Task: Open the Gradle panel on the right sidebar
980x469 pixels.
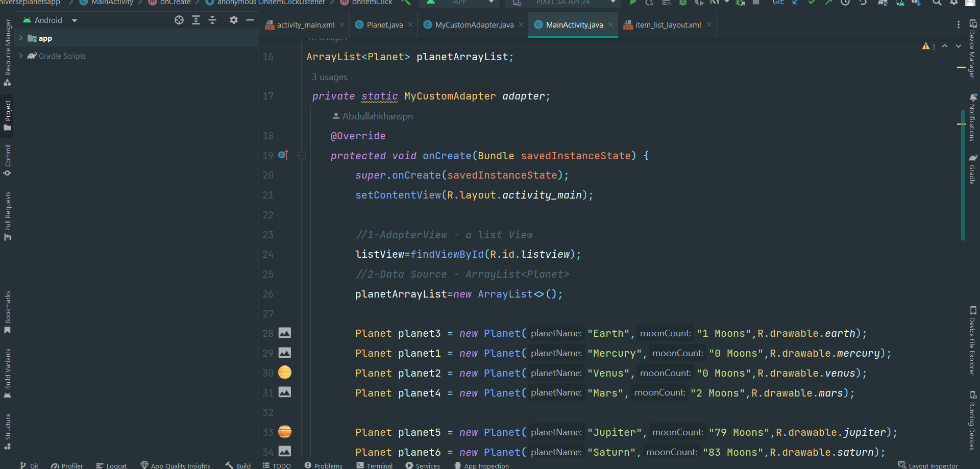Action: click(972, 168)
